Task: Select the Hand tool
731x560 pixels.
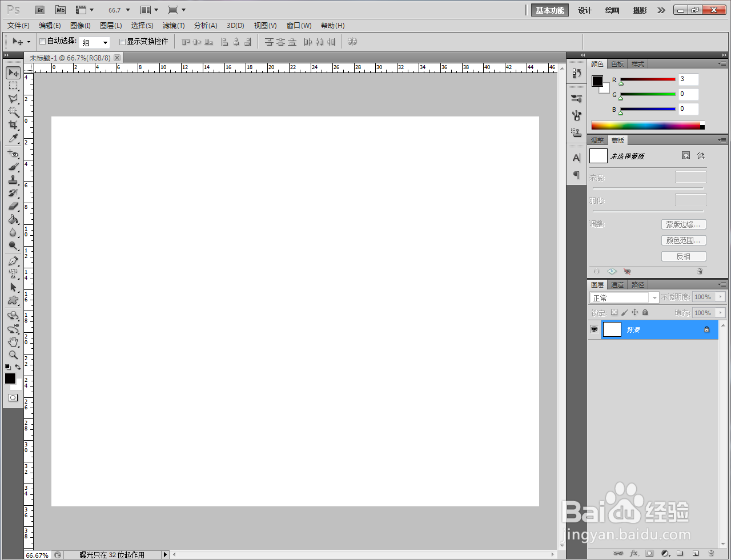Action: pos(13,342)
